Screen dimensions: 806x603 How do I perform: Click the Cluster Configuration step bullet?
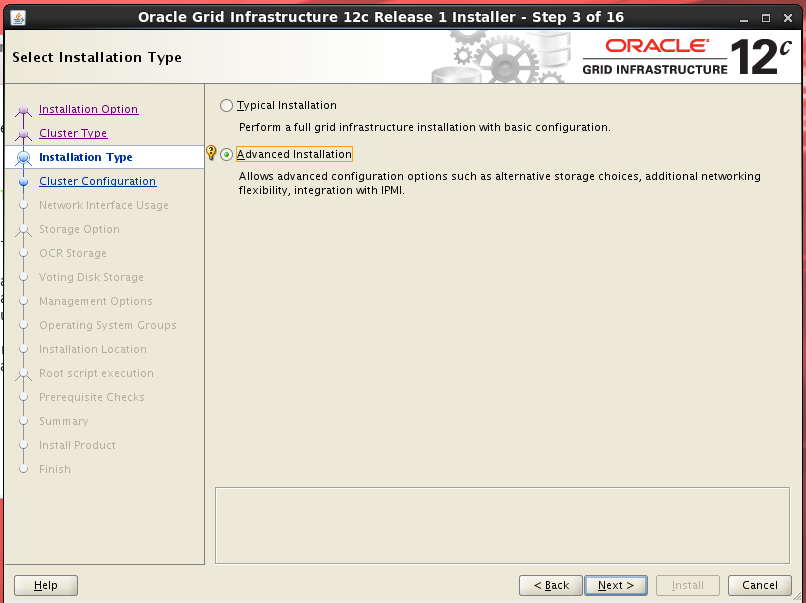[23, 181]
